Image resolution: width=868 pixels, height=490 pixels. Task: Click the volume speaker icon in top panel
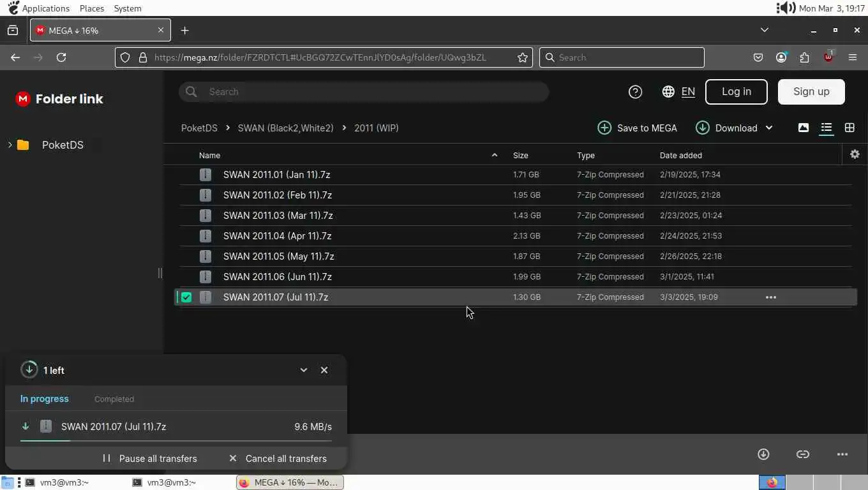pyautogui.click(x=786, y=8)
